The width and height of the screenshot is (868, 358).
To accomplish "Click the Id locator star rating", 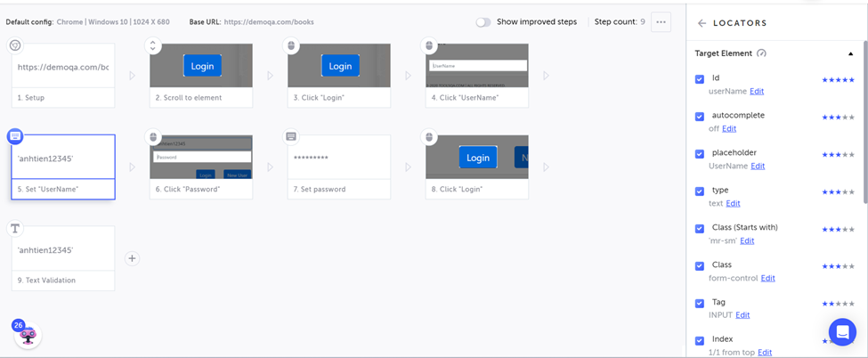I will point(837,80).
